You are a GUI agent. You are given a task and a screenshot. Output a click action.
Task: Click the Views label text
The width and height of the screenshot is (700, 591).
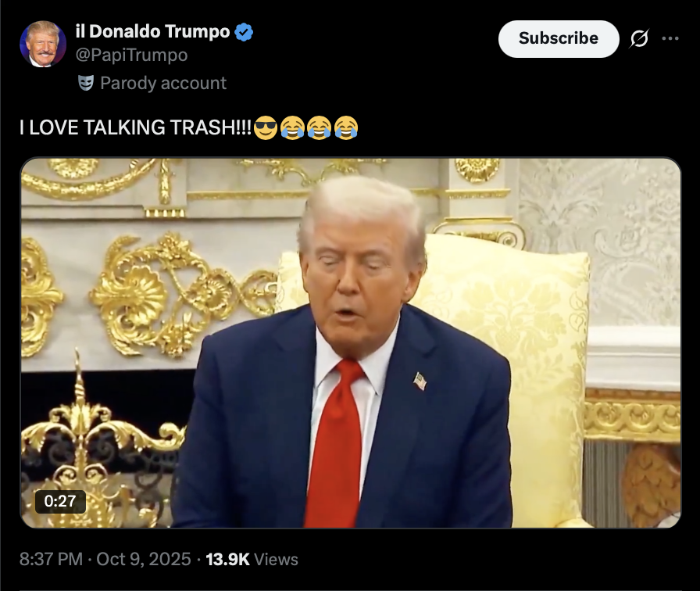pos(276,559)
